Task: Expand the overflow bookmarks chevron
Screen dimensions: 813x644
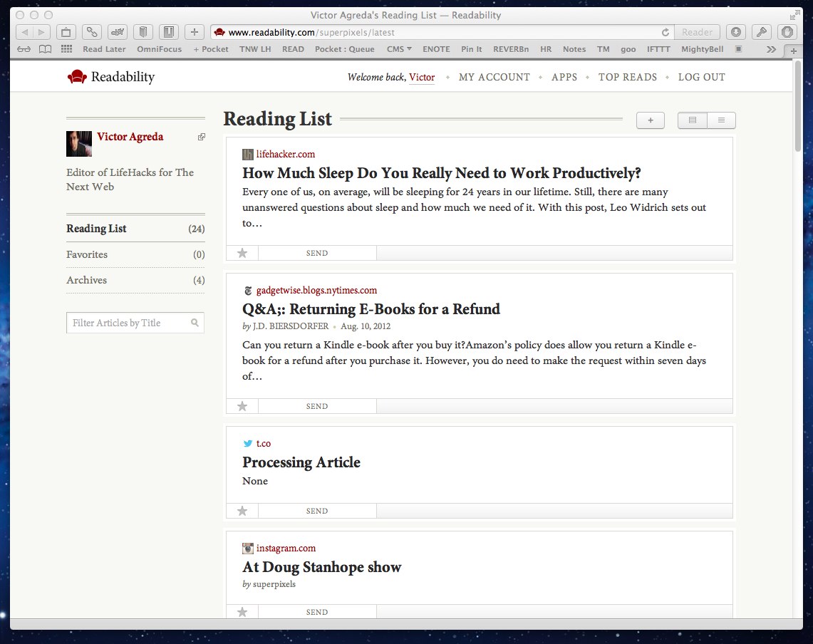Action: point(771,51)
